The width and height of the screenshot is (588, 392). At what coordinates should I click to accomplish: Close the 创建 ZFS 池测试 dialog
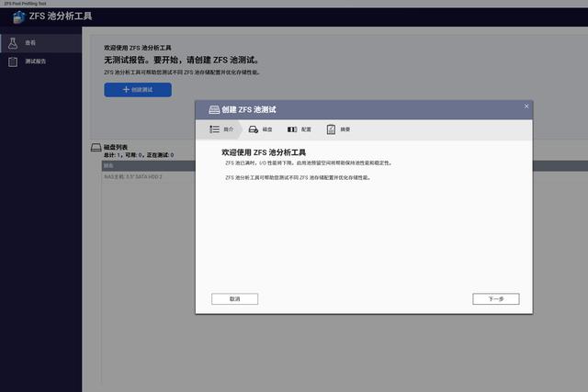[x=526, y=106]
